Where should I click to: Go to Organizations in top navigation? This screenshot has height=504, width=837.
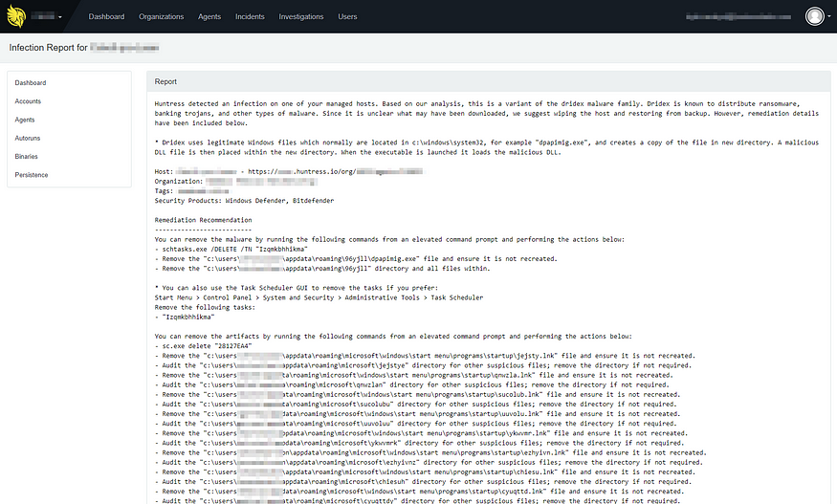pos(162,16)
